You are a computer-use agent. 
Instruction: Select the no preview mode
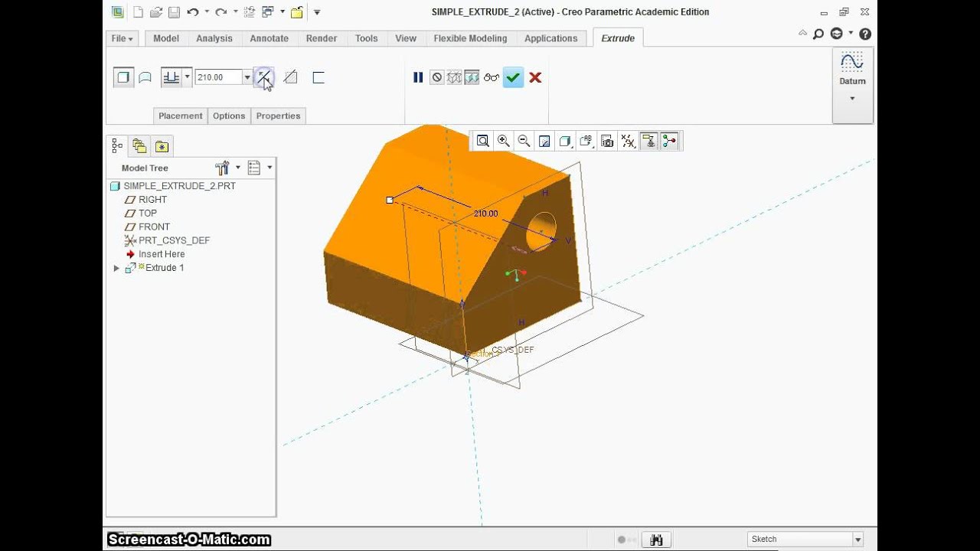tap(436, 77)
